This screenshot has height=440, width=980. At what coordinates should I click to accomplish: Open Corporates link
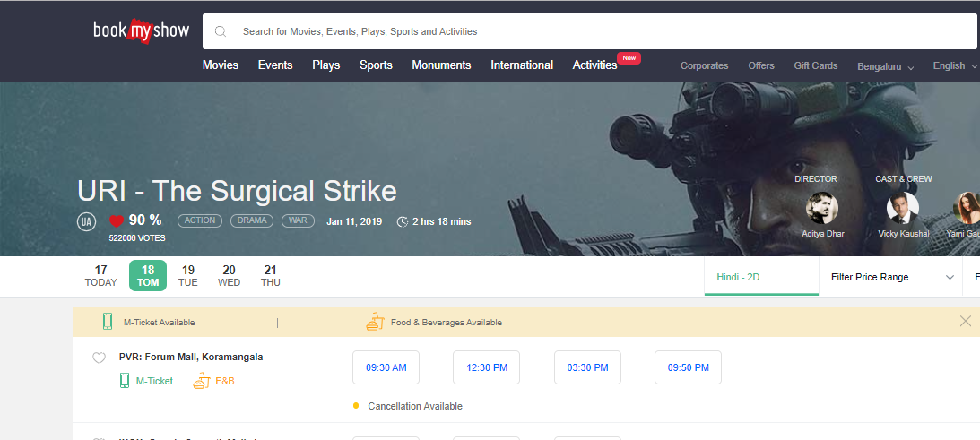705,65
